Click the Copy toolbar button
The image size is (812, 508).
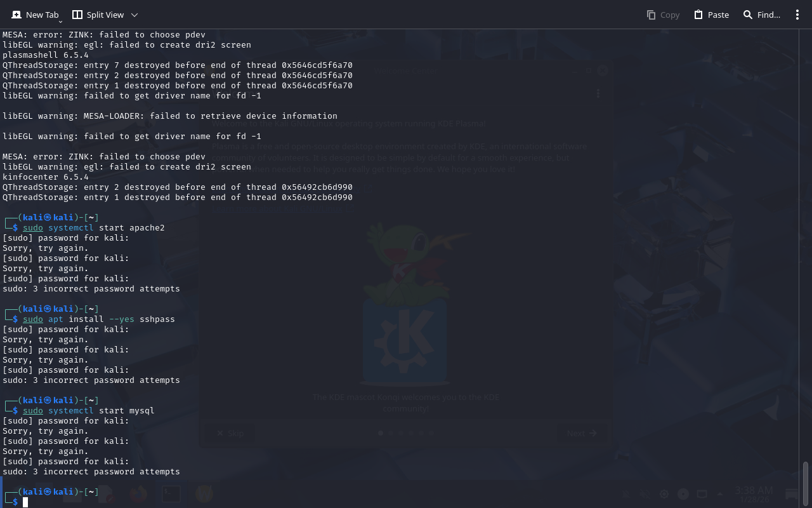click(663, 15)
